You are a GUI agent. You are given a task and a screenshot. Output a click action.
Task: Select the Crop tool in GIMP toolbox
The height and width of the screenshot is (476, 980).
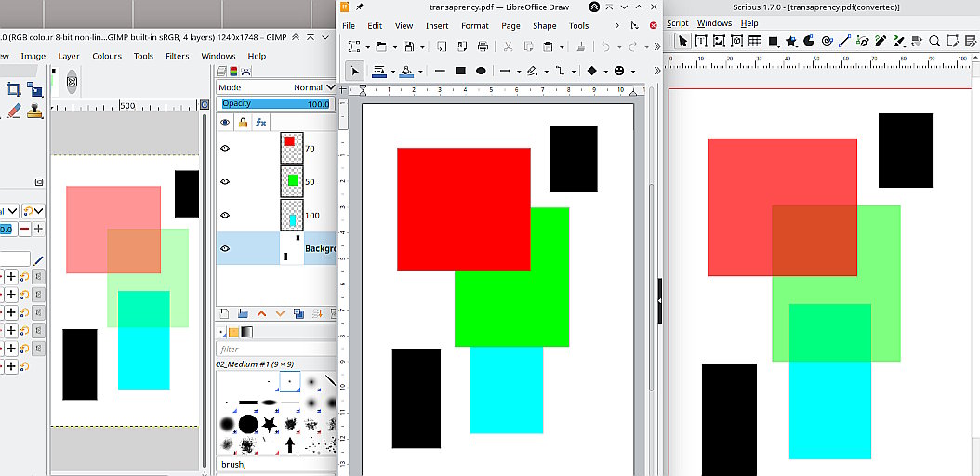pyautogui.click(x=13, y=88)
